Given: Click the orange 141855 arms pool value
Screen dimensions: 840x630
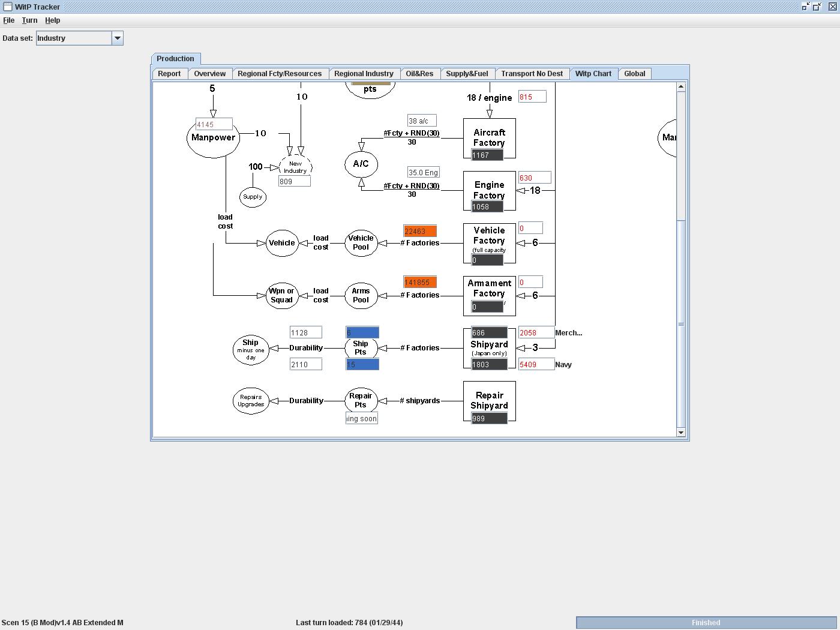Looking at the screenshot, I should tap(419, 282).
